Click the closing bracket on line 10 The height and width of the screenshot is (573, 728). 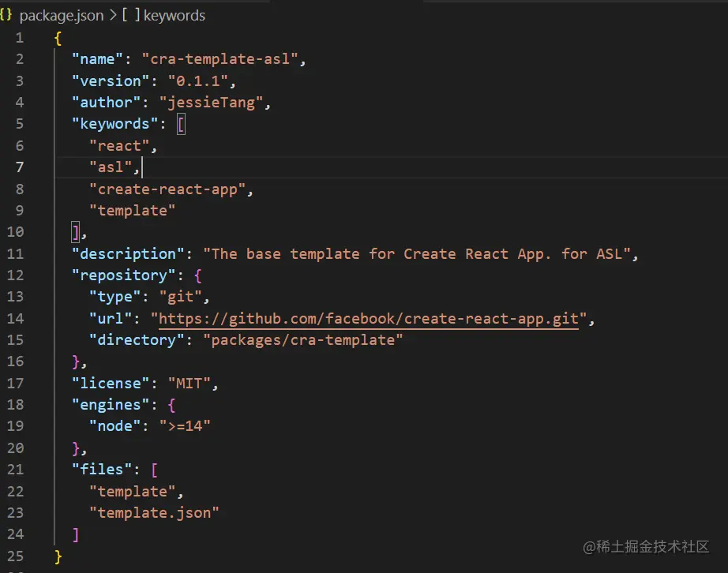pyautogui.click(x=76, y=233)
